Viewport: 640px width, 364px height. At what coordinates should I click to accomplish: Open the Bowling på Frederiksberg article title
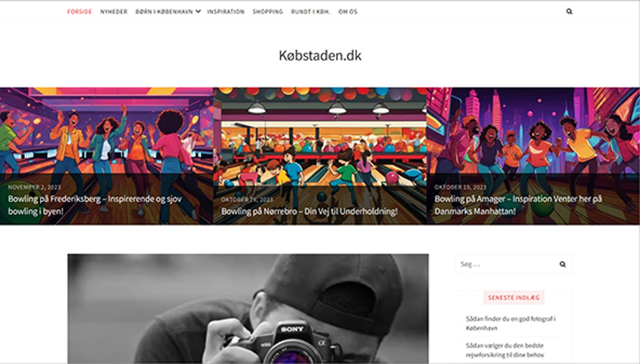click(x=95, y=205)
